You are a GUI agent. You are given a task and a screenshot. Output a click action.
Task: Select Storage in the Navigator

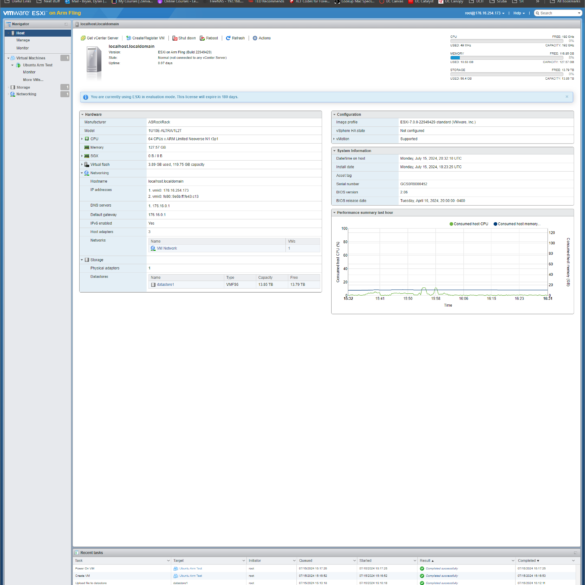tap(23, 87)
